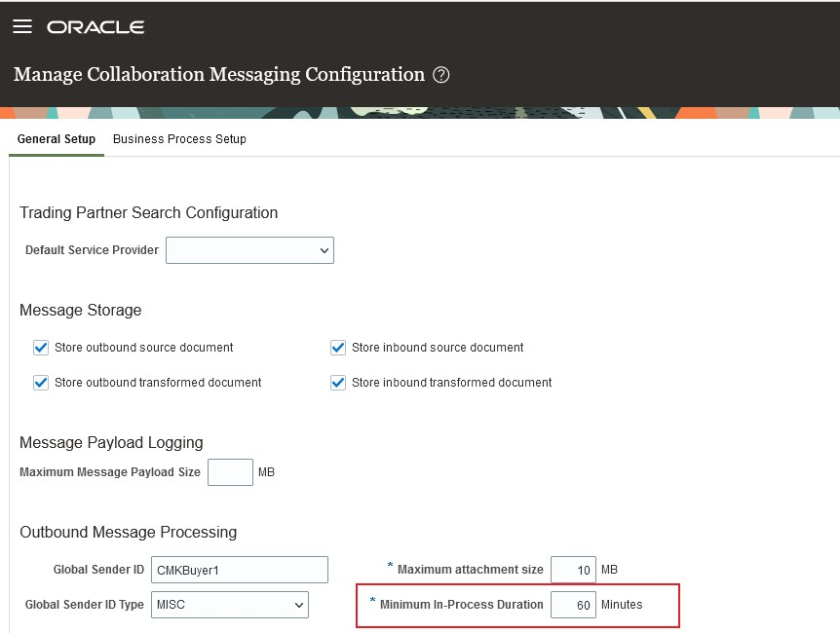Select the General Setup tab
The height and width of the screenshot is (633, 840).
pyautogui.click(x=56, y=139)
